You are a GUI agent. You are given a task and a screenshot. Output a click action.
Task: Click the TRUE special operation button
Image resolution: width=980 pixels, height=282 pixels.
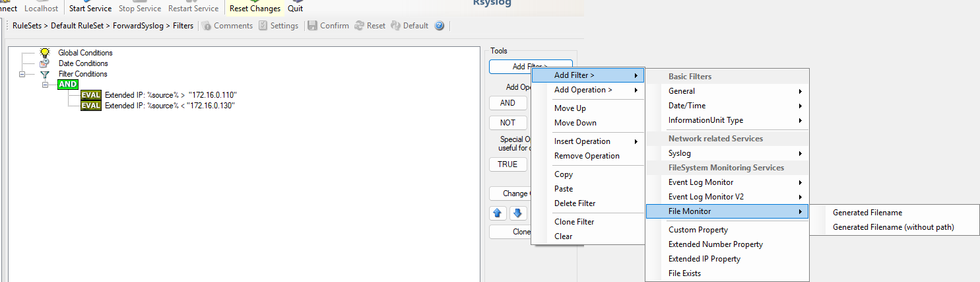click(x=507, y=164)
